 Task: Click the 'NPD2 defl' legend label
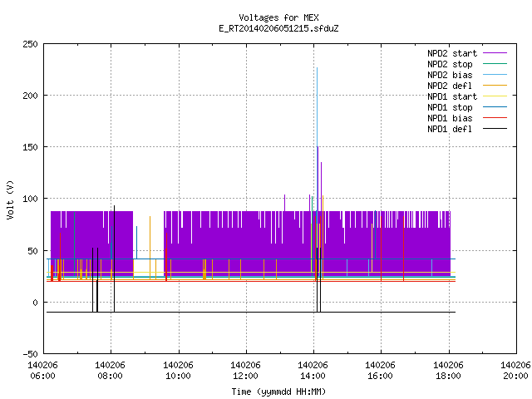(450, 86)
